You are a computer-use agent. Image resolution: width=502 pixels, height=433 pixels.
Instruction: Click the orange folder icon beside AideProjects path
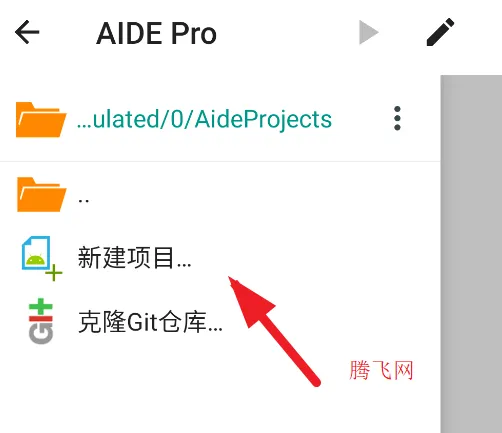[x=41, y=120]
